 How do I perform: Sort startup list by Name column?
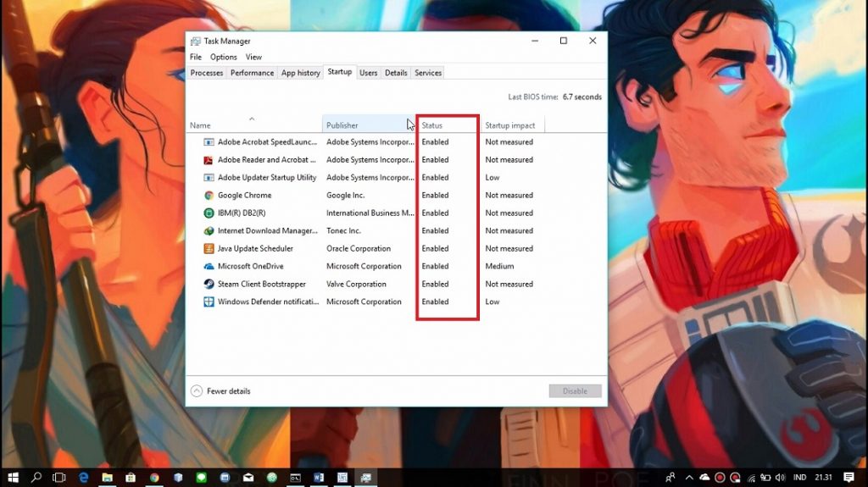click(200, 125)
